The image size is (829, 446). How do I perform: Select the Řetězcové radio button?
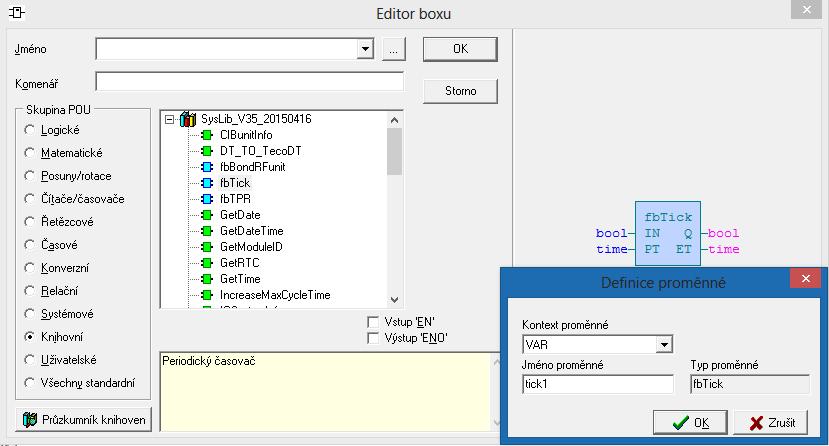[x=30, y=222]
